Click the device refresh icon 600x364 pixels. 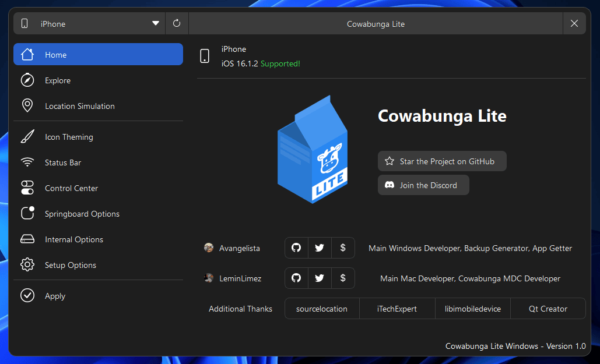click(x=177, y=23)
